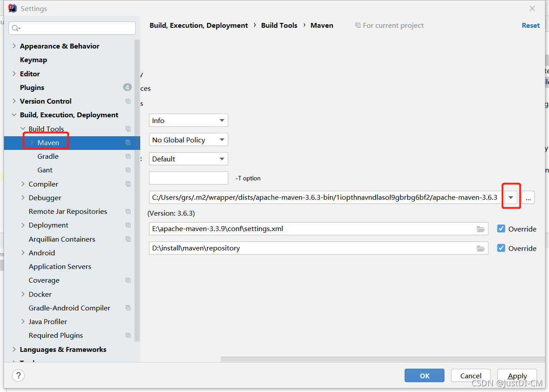Click project-level copy icon beside Version Control
The height and width of the screenshot is (392, 549).
click(128, 101)
